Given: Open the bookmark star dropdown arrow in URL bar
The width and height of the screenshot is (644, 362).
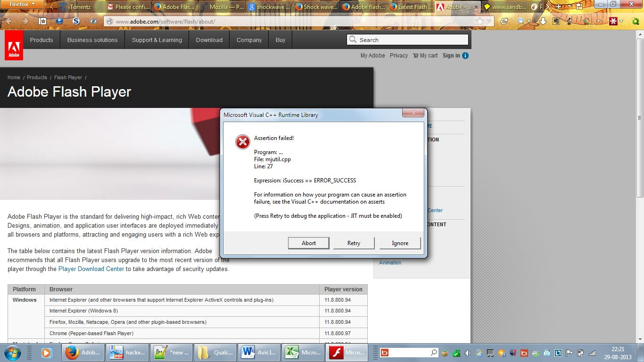Looking at the screenshot, I should pyautogui.click(x=489, y=22).
